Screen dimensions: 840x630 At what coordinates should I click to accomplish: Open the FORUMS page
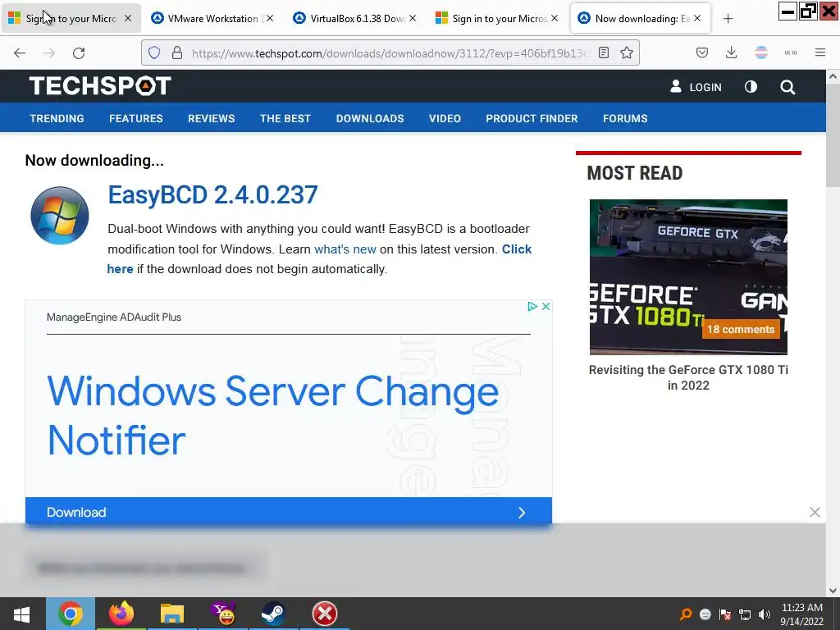[x=625, y=118]
